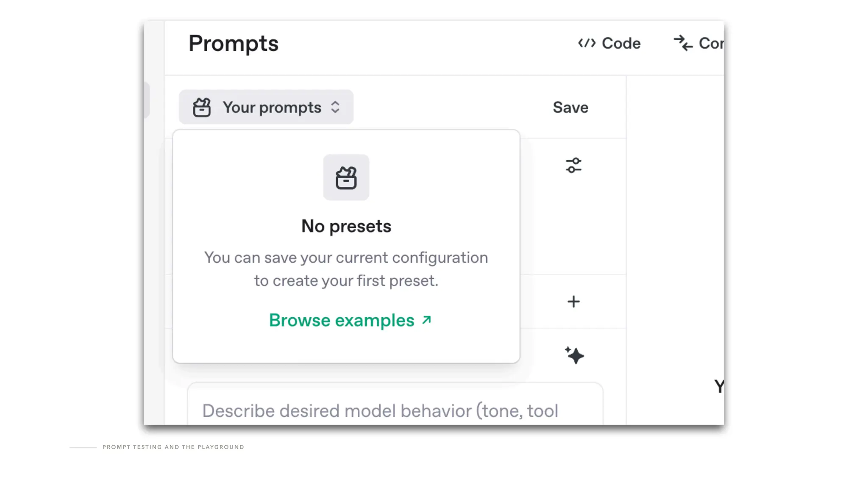Open the model settings sliders icon
Viewport: 868px width, 488px height.
[x=573, y=165]
